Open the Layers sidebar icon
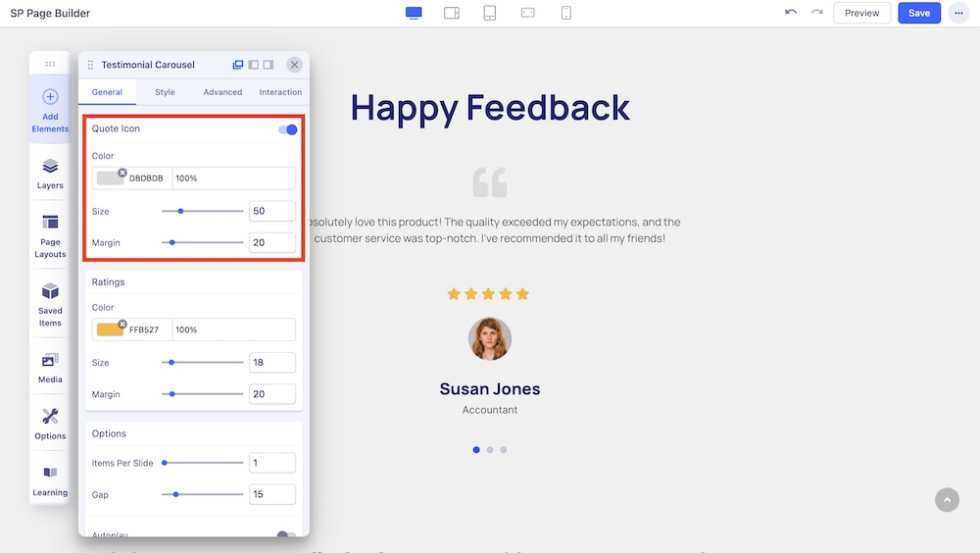980x553 pixels. (x=50, y=173)
